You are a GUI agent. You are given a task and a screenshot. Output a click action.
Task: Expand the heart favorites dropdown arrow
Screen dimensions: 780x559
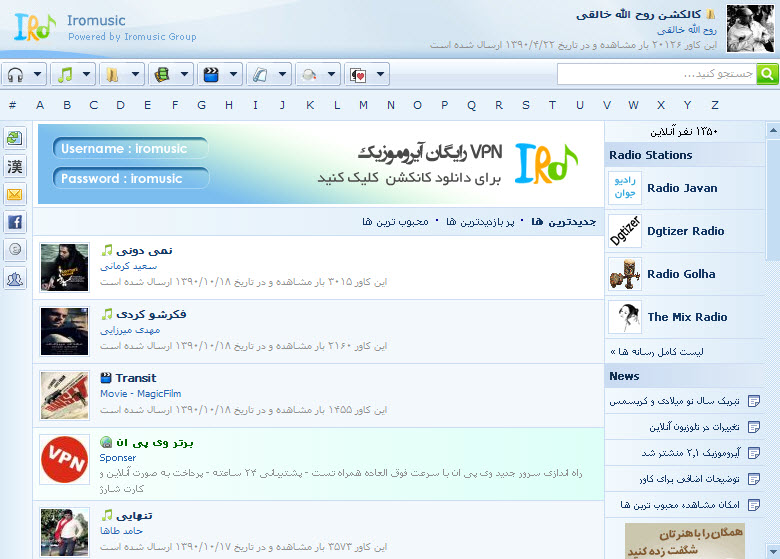point(381,75)
